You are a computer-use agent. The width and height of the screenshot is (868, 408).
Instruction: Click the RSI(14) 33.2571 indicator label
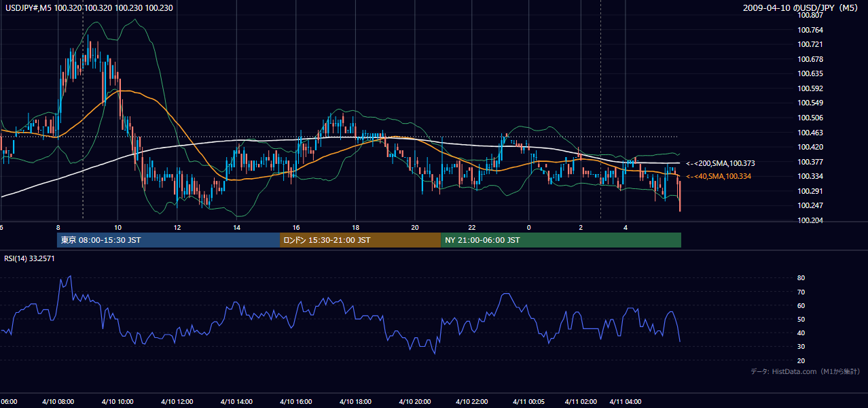point(30,258)
